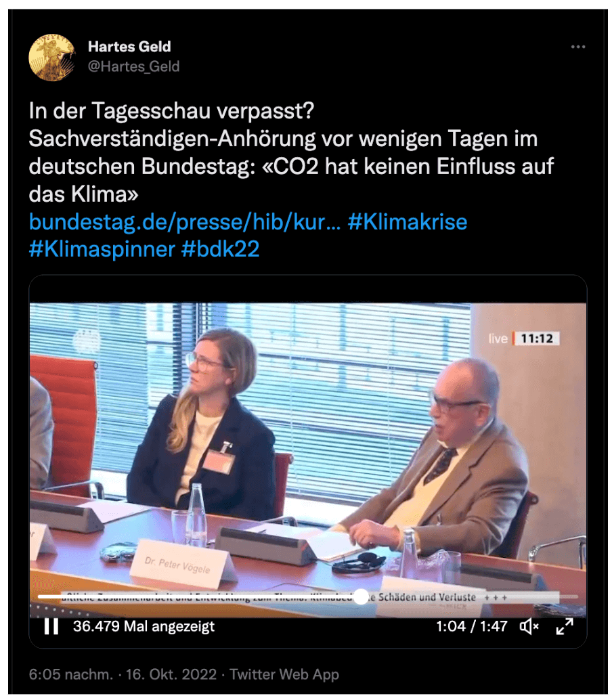Open the tweet timestamp 16. Okt. 2022
The image size is (612, 700).
point(171,674)
